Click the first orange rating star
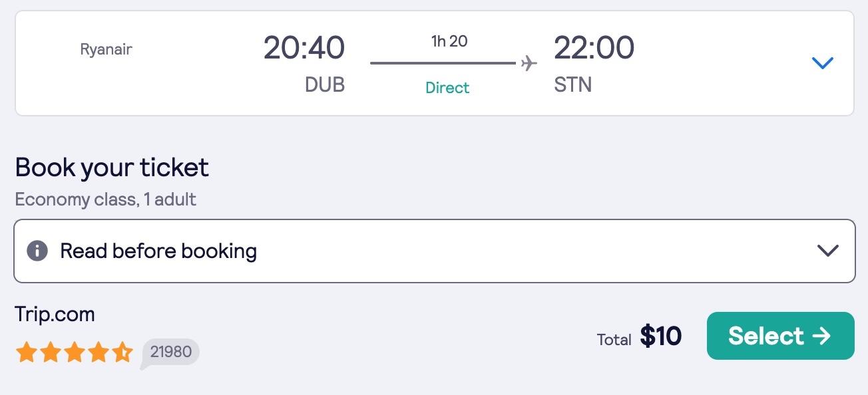Screen dimensions: 868x395 (x=26, y=352)
